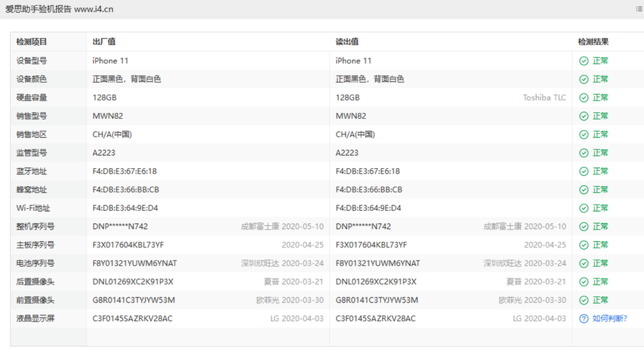This screenshot has height=349, width=644.
Task: Select the 蜂窝地址 row label
Action: [31, 190]
